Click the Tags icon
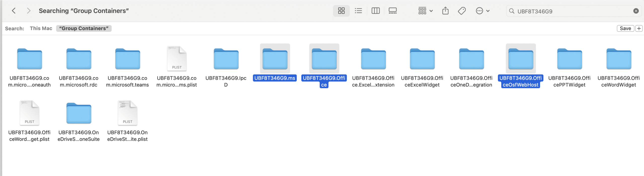The width and height of the screenshot is (644, 176). (x=462, y=11)
